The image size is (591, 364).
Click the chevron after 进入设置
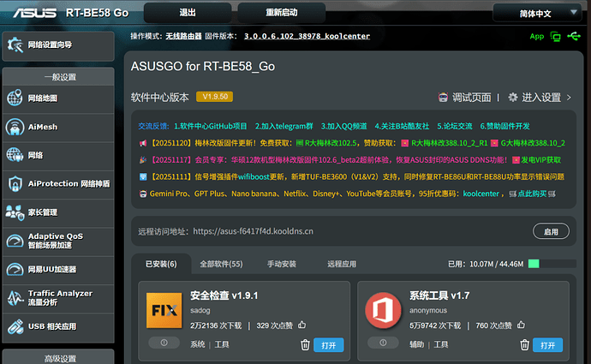(x=569, y=98)
